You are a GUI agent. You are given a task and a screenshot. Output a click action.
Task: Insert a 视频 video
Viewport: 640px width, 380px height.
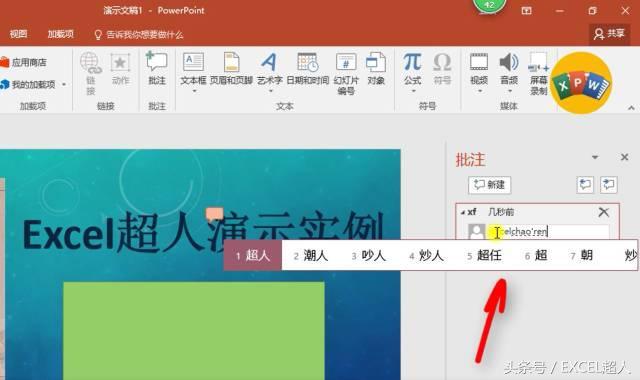click(x=479, y=69)
